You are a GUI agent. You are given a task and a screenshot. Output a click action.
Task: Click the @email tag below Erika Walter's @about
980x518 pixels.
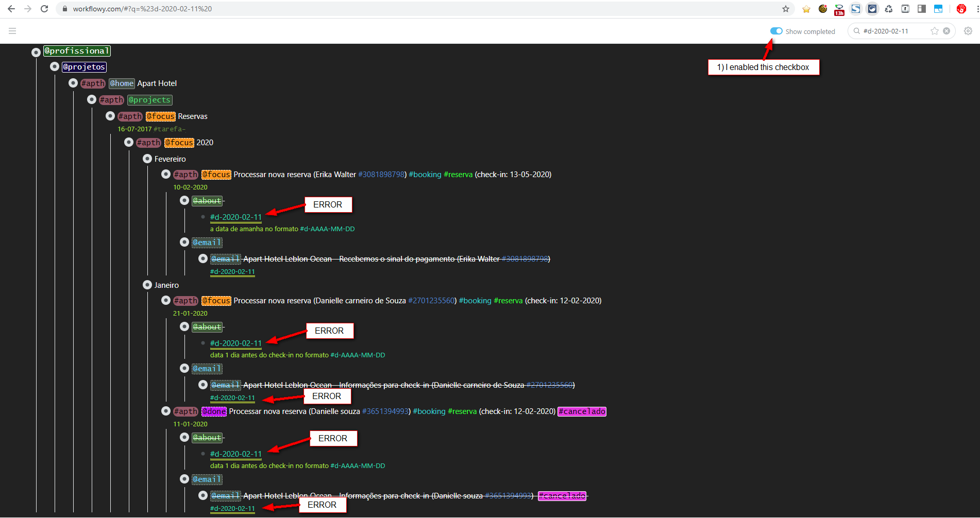(x=207, y=243)
